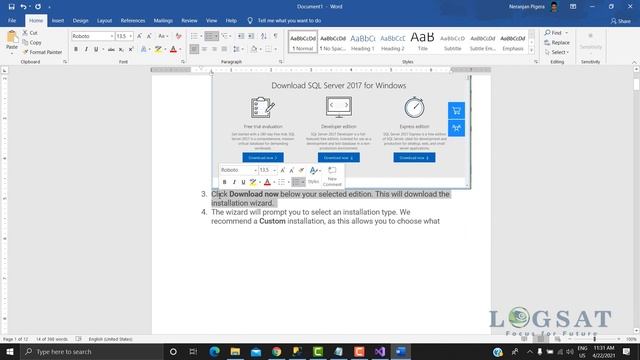Add New Comment from mini toolbar
The height and width of the screenshot is (360, 640).
(x=332, y=176)
